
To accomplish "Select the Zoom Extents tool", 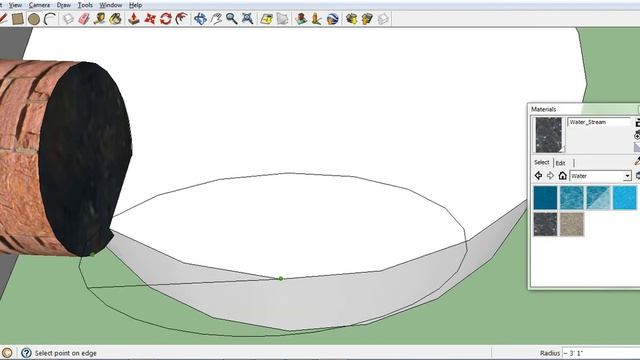I will (x=247, y=19).
